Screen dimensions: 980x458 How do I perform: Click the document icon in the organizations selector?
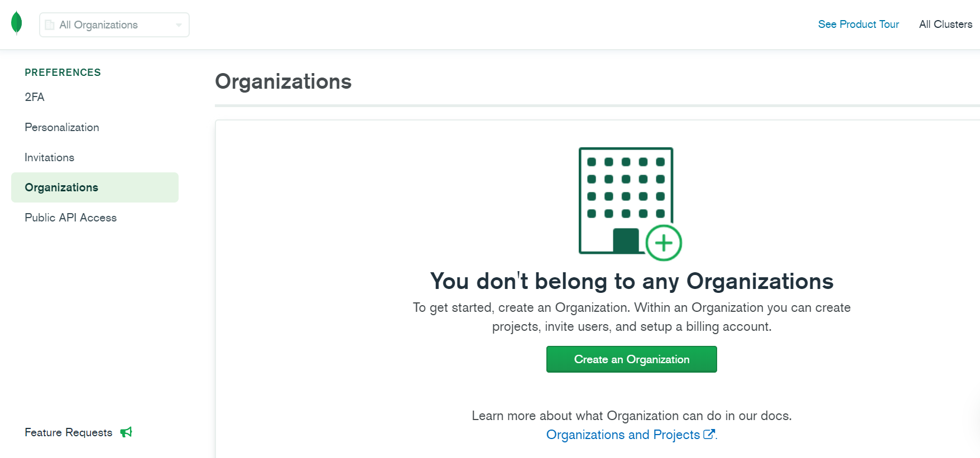click(x=51, y=25)
